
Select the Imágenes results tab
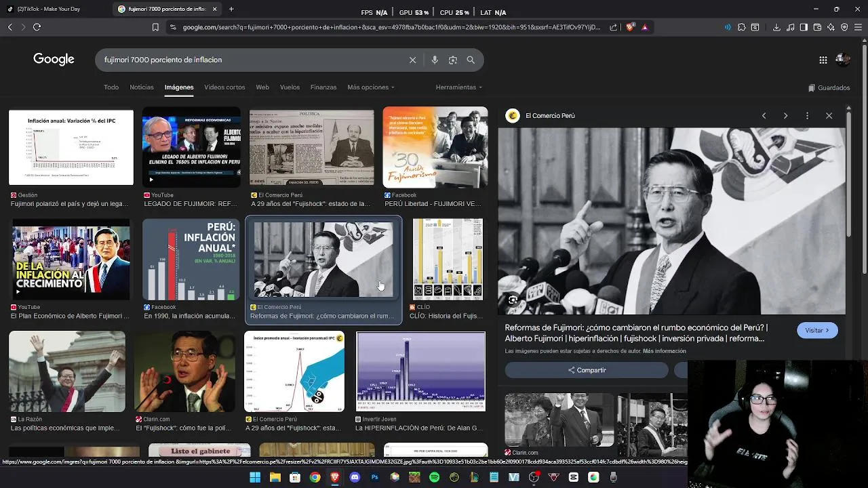(179, 87)
